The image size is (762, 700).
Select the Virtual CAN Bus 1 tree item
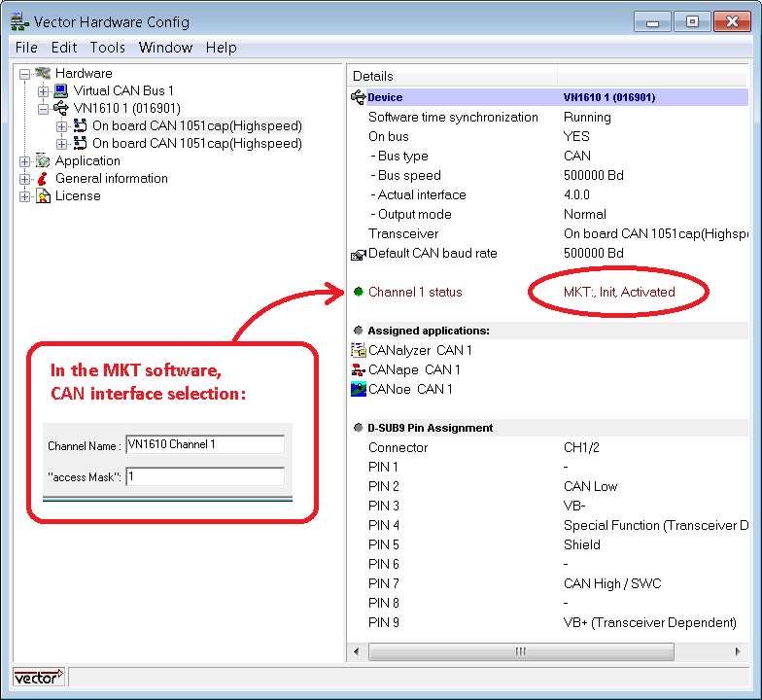coord(122,91)
